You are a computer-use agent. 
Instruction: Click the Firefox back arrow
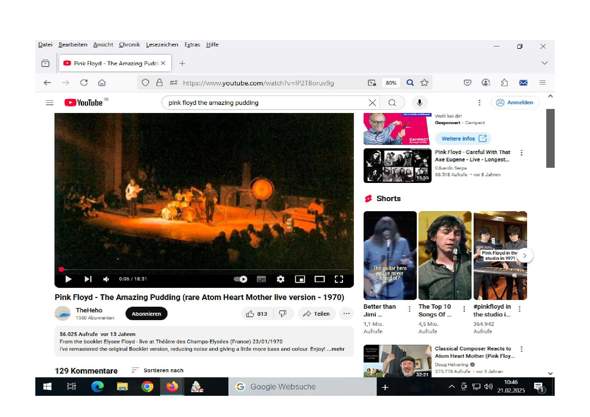click(47, 83)
